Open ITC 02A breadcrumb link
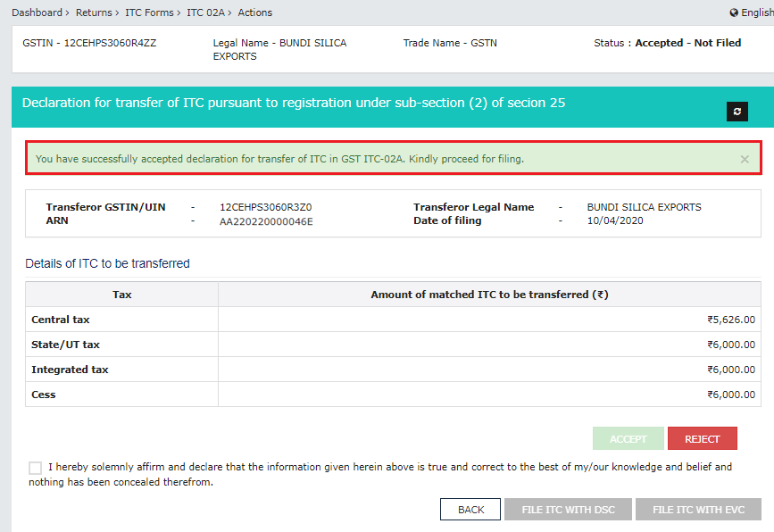 pyautogui.click(x=205, y=12)
